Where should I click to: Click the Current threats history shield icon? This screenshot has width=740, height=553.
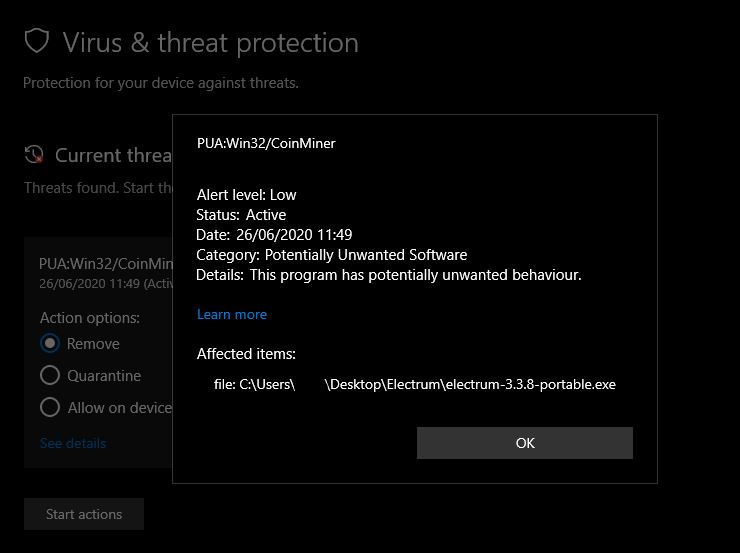(x=35, y=155)
